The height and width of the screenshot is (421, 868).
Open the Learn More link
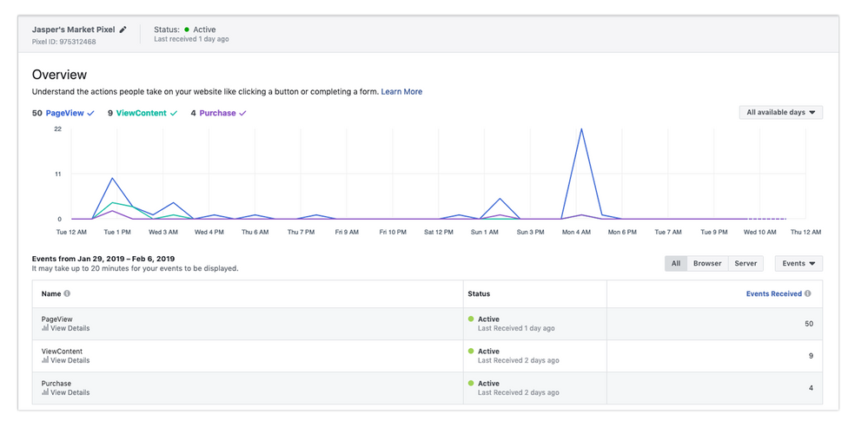click(401, 92)
